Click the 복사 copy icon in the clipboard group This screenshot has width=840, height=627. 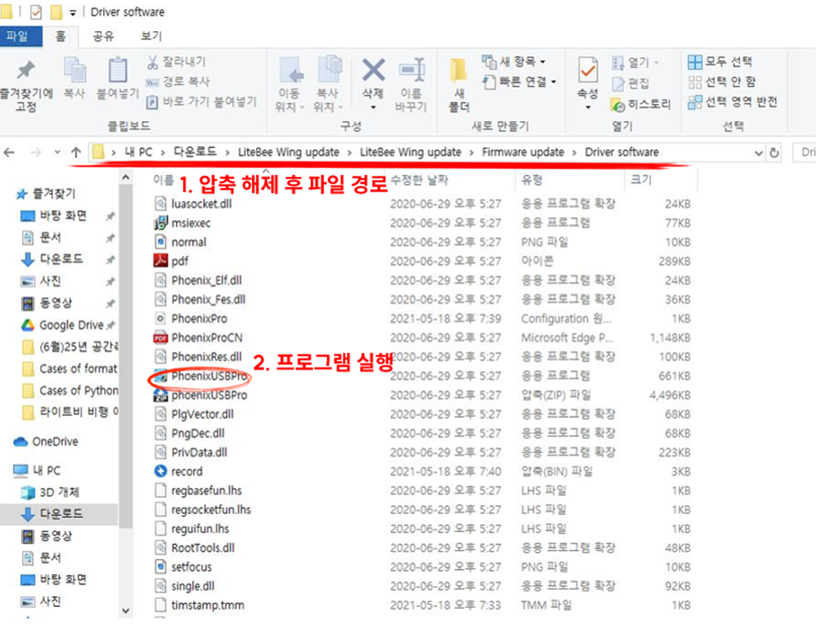click(75, 78)
